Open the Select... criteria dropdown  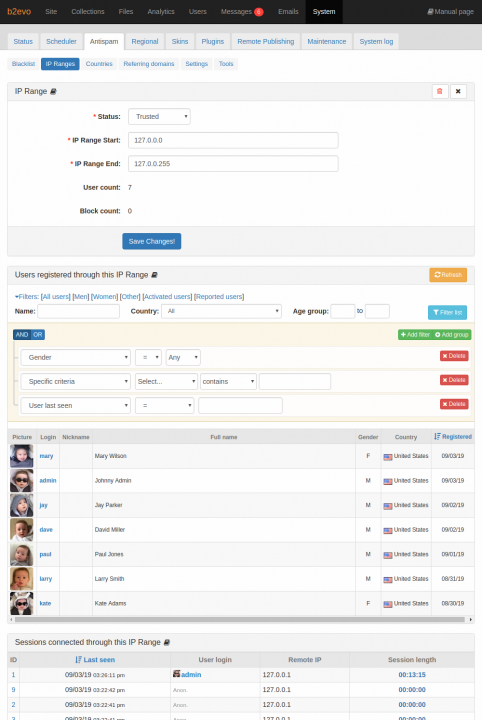[x=166, y=382]
